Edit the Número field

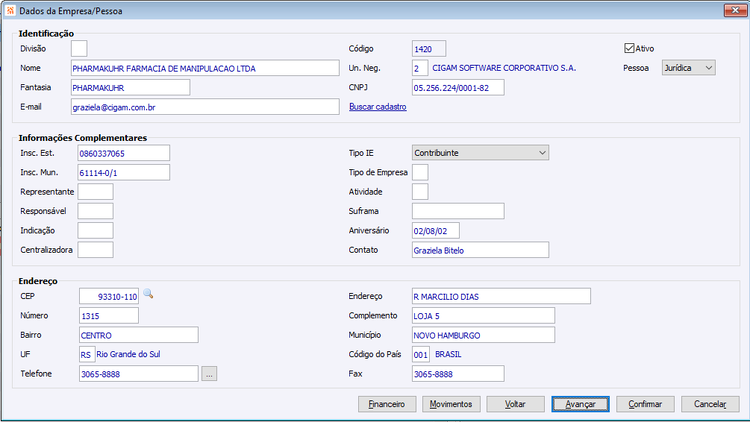coord(109,316)
